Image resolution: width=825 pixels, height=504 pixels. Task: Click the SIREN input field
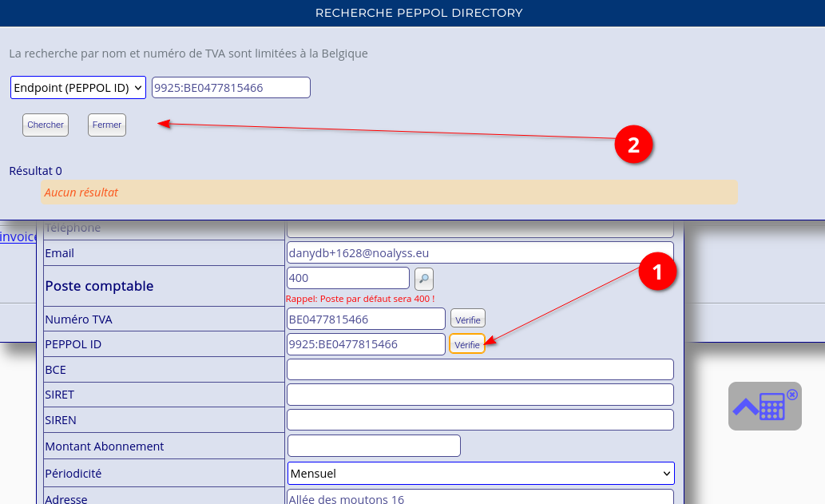(480, 420)
